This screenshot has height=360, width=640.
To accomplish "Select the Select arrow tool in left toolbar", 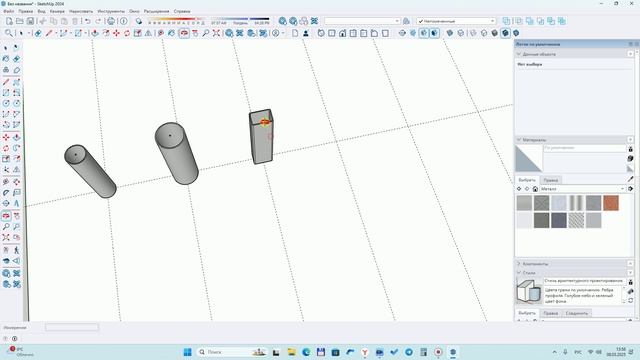I will (6, 48).
